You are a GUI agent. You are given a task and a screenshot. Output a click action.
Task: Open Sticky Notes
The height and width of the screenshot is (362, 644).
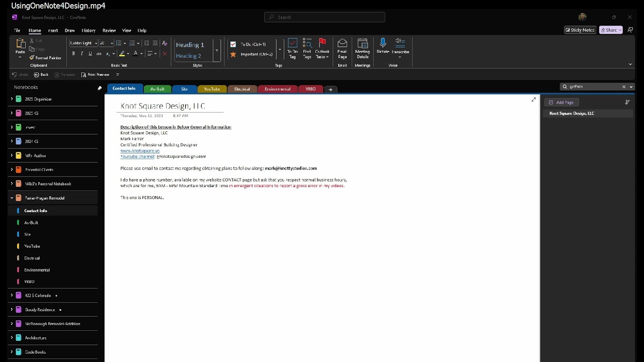580,30
